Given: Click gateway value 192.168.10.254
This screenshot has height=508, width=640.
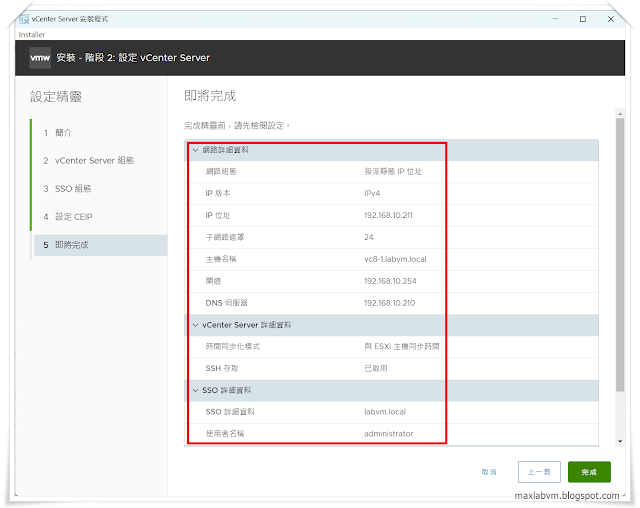Looking at the screenshot, I should [x=390, y=281].
